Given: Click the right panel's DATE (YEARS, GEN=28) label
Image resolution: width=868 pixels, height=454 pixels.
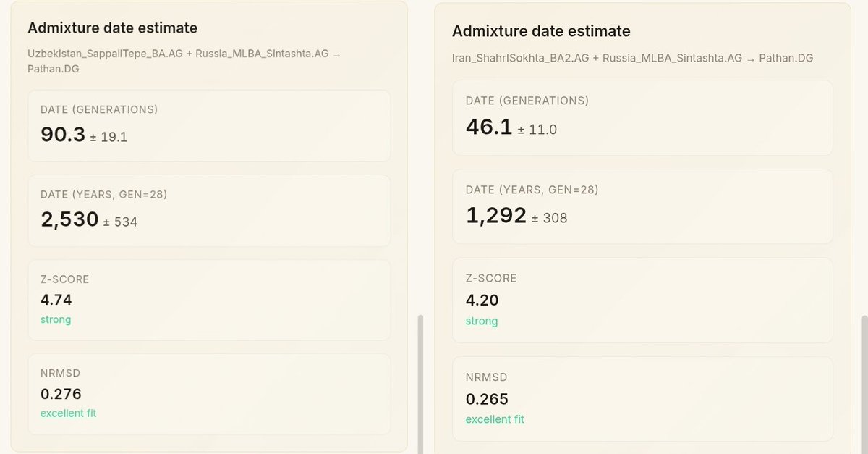Looking at the screenshot, I should coord(532,190).
